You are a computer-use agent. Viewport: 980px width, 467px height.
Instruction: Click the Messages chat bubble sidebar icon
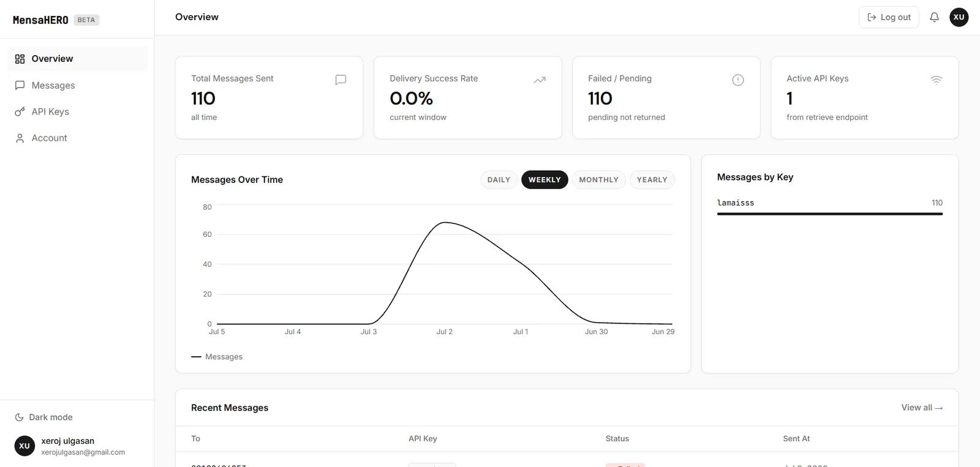[20, 85]
